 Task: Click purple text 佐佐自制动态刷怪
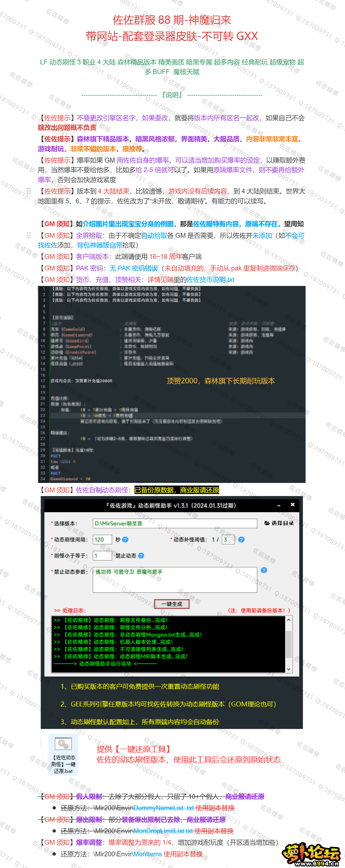pyautogui.click(x=102, y=490)
